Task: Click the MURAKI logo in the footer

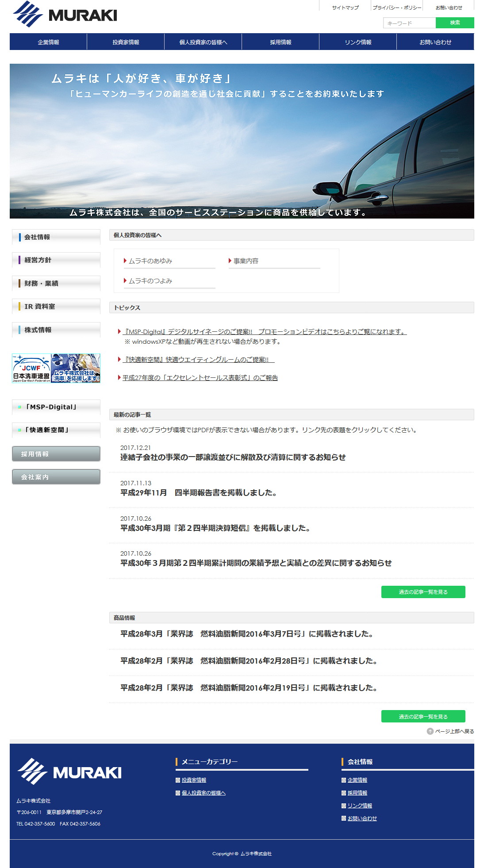Action: 69,772
